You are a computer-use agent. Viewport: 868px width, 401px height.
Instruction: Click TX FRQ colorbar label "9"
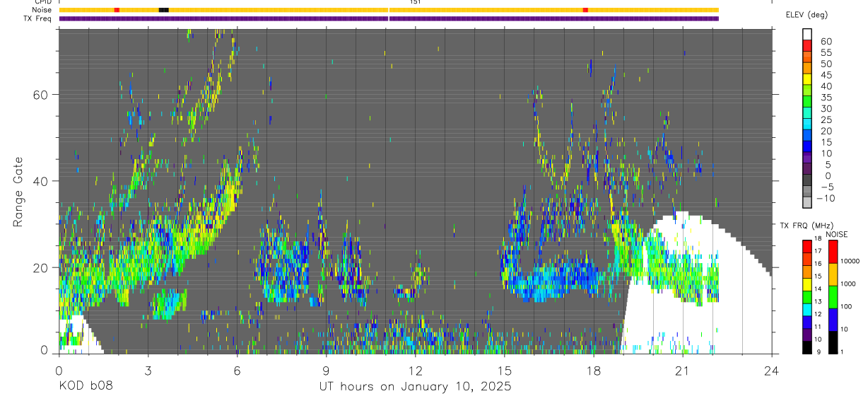pos(818,351)
